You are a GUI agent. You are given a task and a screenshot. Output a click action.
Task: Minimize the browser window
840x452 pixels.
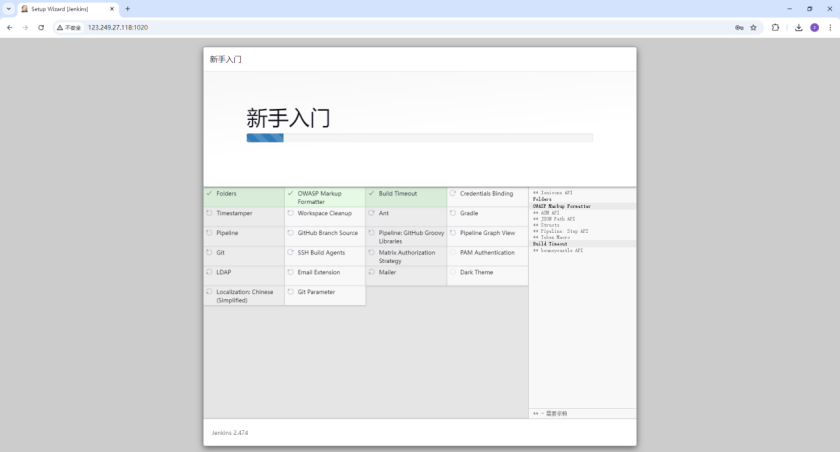(789, 9)
